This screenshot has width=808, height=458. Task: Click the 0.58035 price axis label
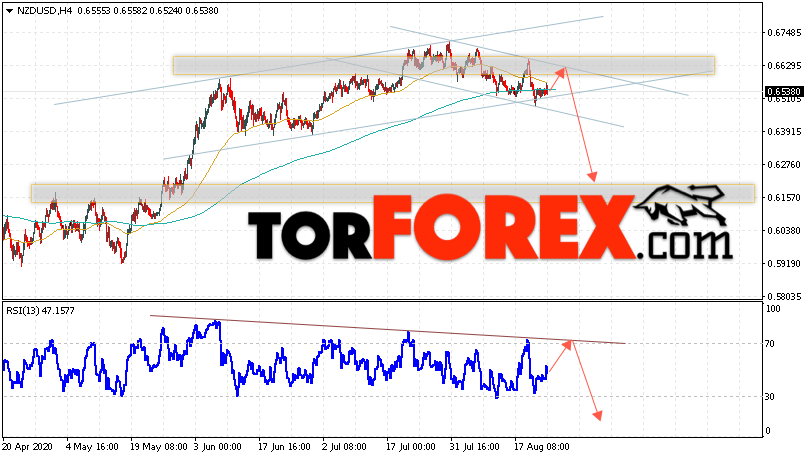pyautogui.click(x=784, y=297)
